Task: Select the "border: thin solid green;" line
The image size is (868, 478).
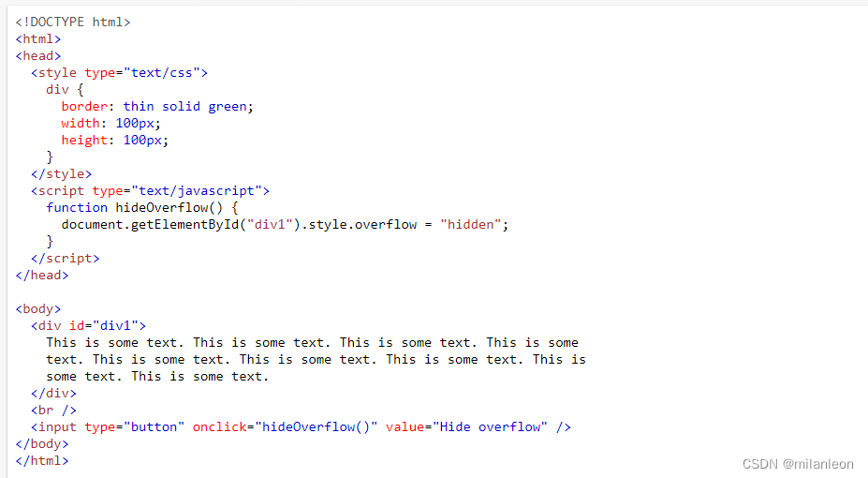Action: pos(157,106)
